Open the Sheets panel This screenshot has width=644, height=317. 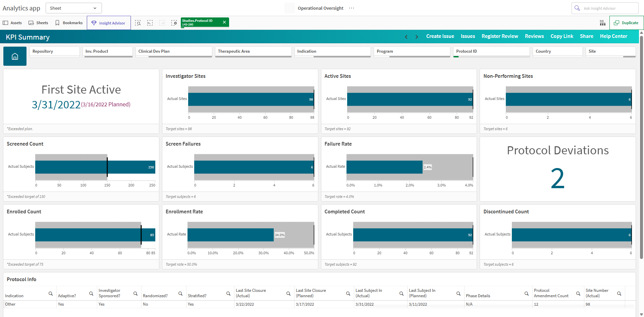[x=38, y=23]
